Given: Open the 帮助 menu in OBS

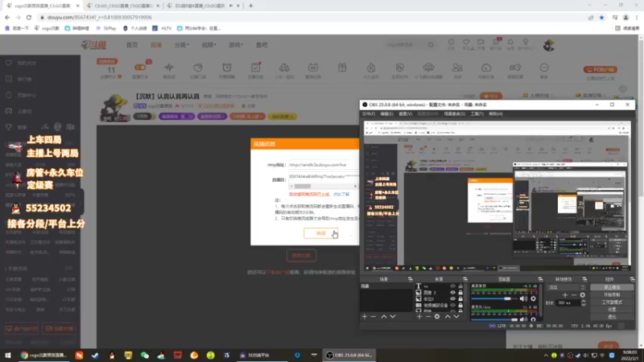Looking at the screenshot, I should (x=496, y=113).
